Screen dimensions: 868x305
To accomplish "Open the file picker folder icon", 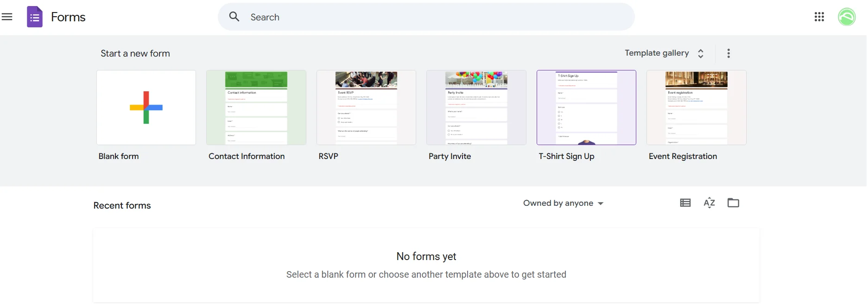I will click(x=733, y=203).
